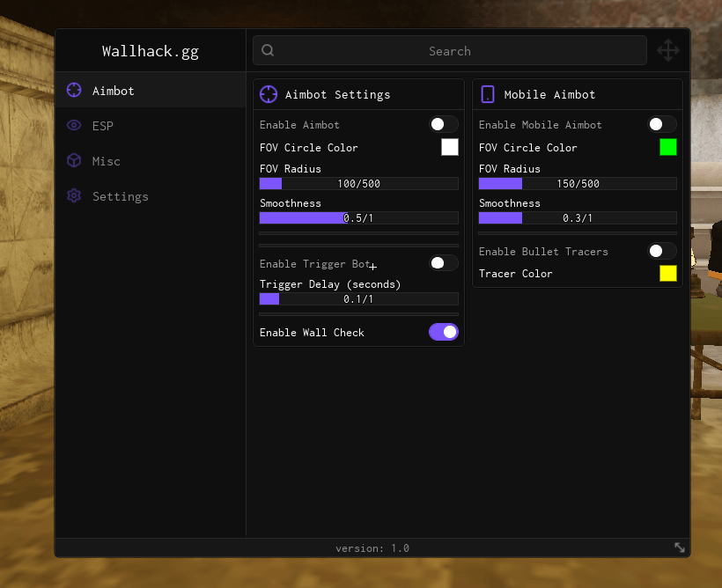Click the Smoothness 0.5/1 slider
The height and width of the screenshot is (588, 722).
(x=358, y=217)
